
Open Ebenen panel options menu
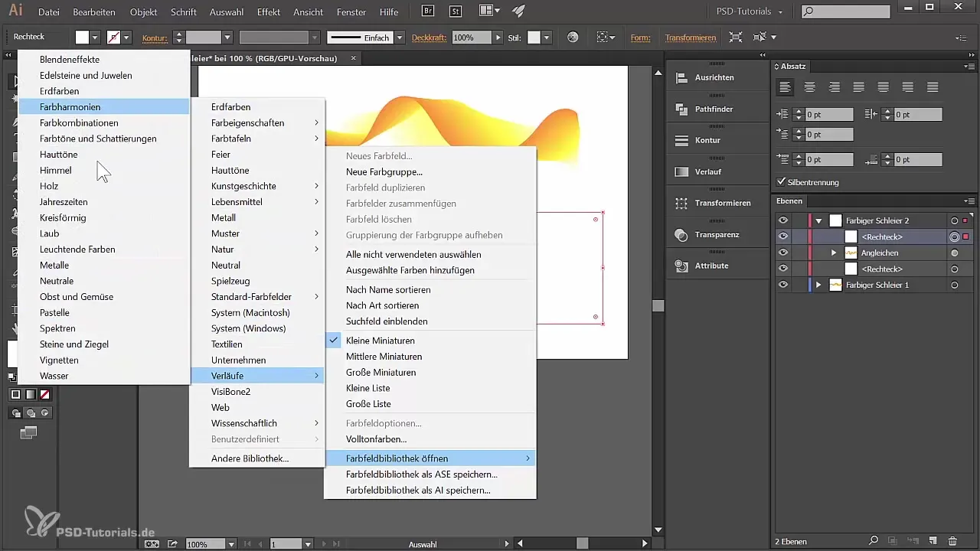point(969,201)
